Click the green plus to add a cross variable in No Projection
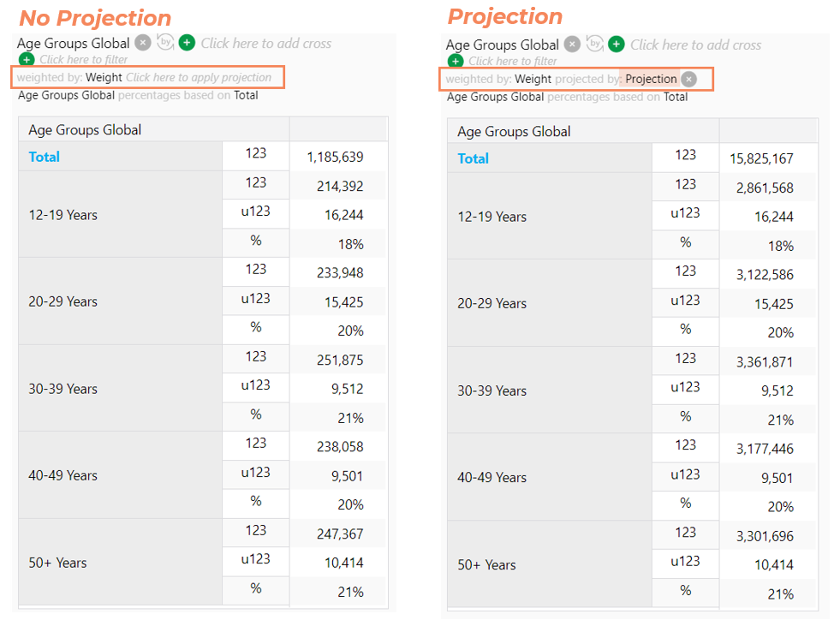This screenshot has width=840, height=626. point(188,42)
